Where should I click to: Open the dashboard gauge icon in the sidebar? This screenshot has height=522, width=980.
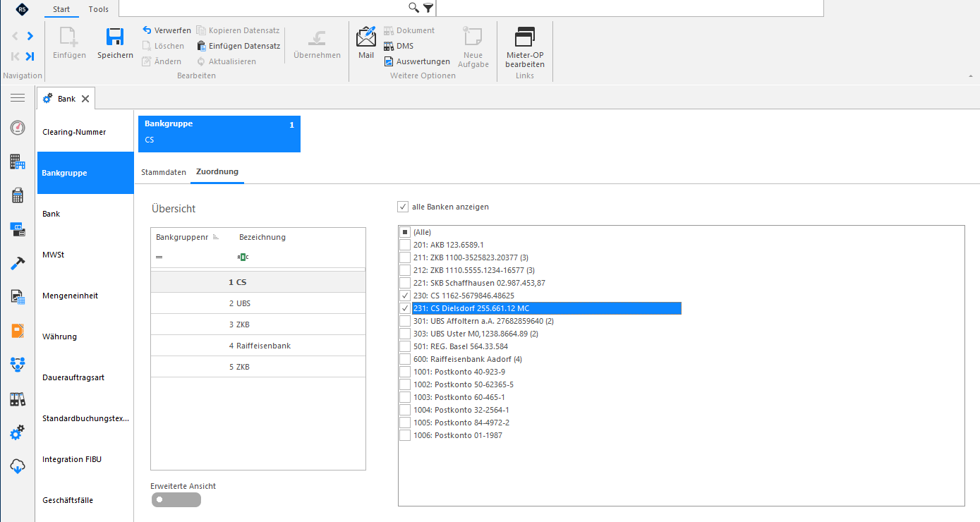[18, 128]
